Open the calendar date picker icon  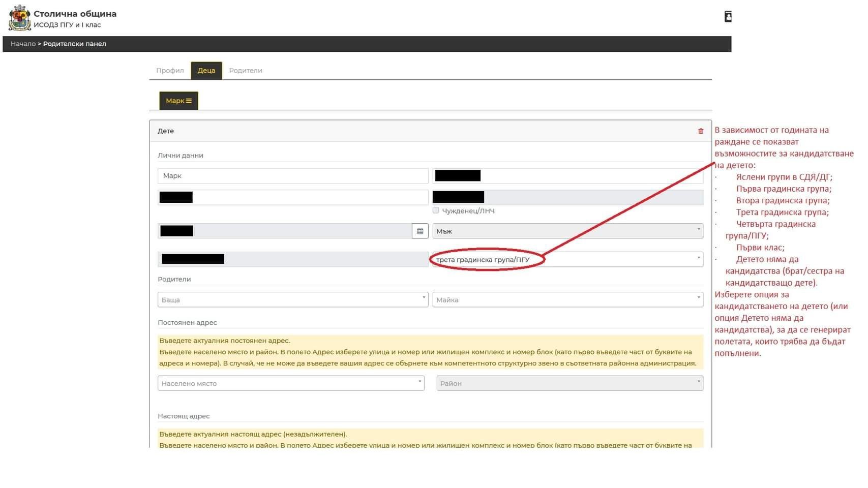420,231
